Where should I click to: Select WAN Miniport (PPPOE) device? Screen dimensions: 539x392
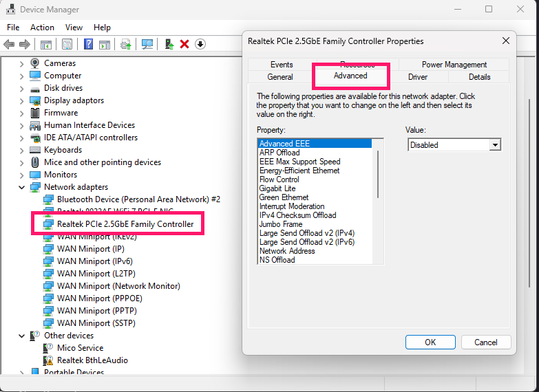click(x=100, y=298)
